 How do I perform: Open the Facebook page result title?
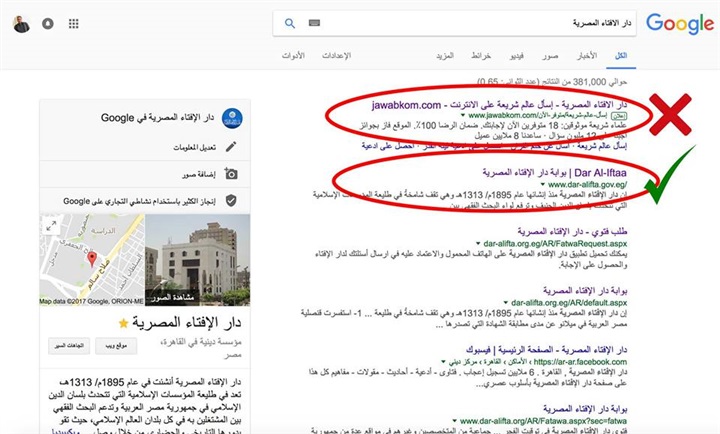coord(546,350)
